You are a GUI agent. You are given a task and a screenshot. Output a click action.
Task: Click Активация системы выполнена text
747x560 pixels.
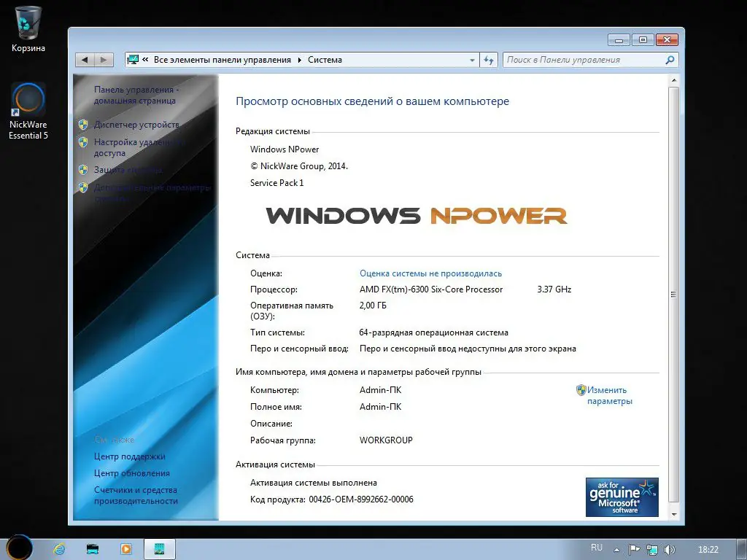click(x=314, y=483)
